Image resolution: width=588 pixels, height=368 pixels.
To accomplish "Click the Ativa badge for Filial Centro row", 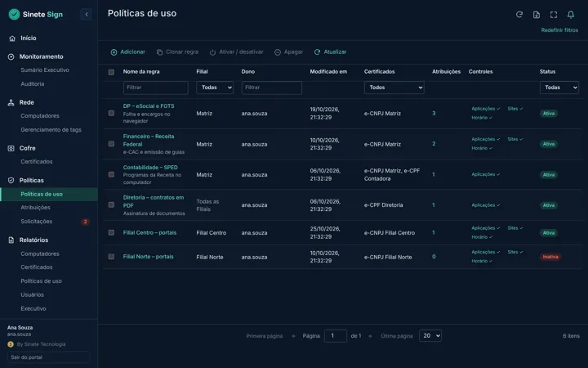I will (549, 233).
